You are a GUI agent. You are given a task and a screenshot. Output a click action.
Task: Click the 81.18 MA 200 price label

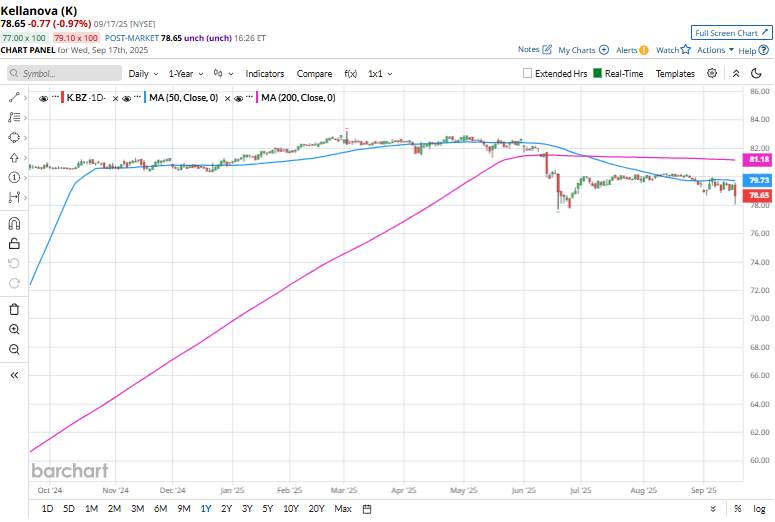click(x=758, y=159)
